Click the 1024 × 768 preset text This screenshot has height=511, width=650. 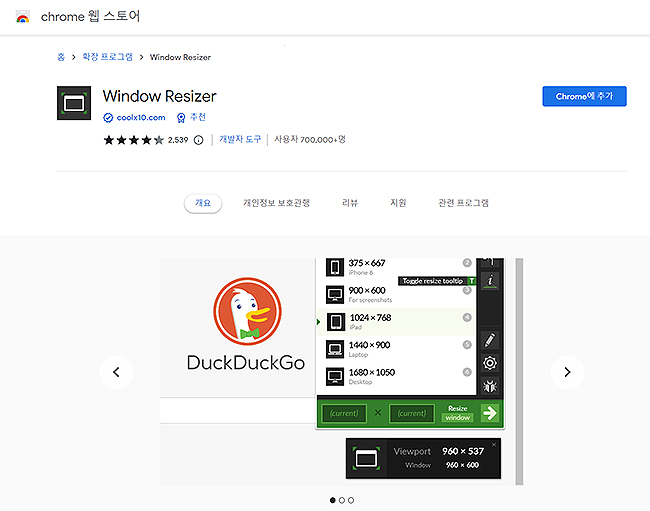pos(370,317)
